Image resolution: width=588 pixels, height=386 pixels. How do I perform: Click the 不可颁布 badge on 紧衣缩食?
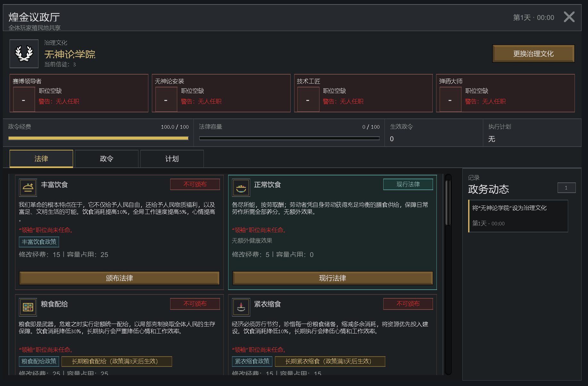408,304
